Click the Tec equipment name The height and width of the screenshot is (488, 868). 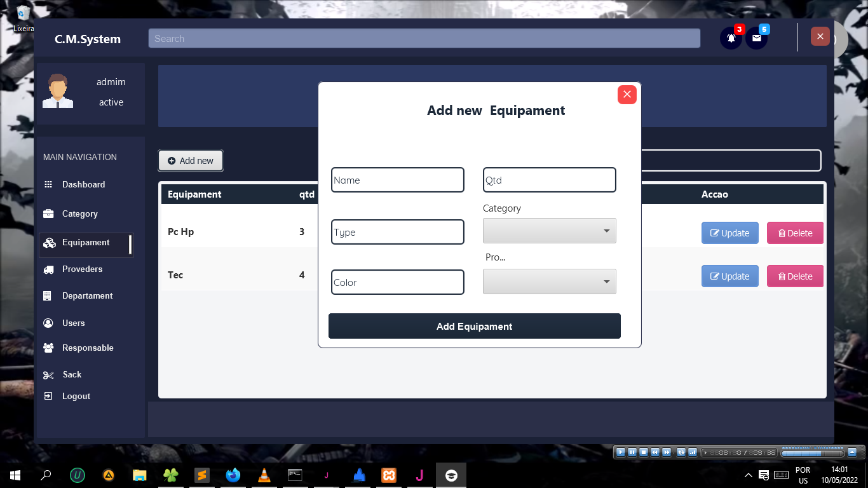[175, 275]
